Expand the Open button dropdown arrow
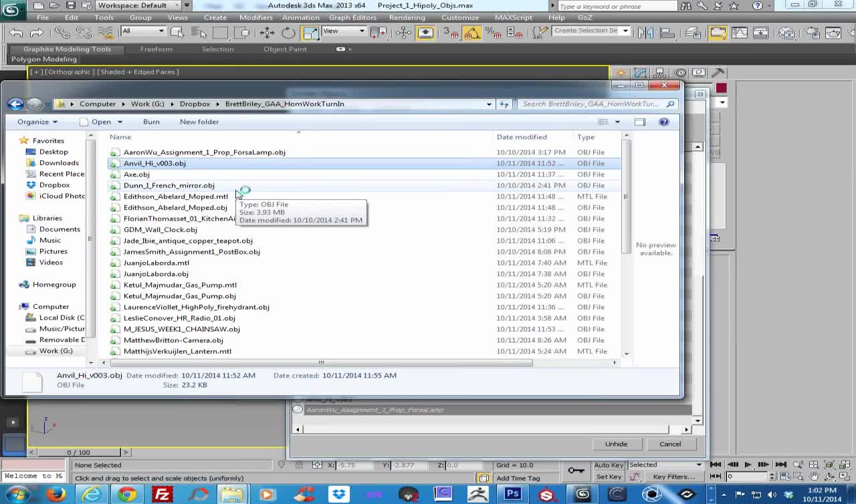856x504 pixels. pos(120,122)
